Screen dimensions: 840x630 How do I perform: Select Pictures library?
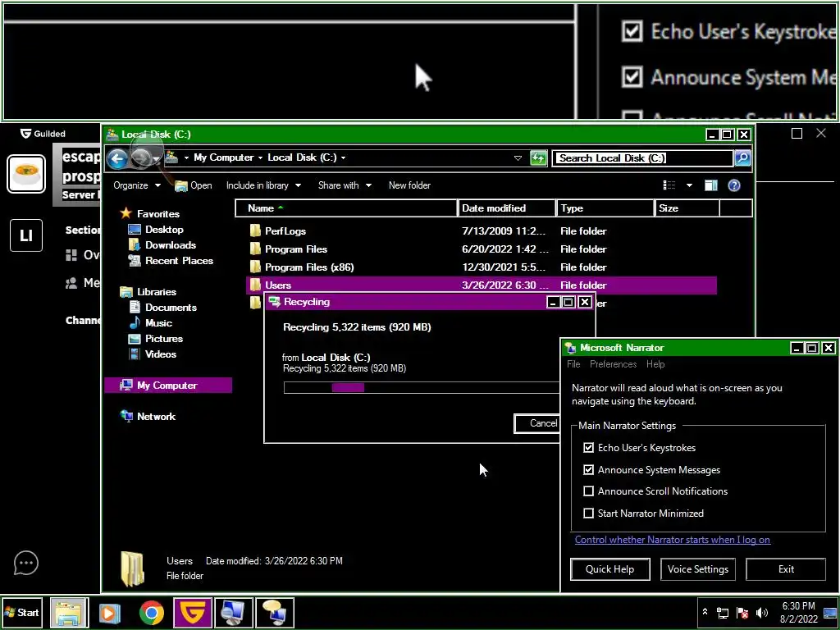tap(156, 338)
